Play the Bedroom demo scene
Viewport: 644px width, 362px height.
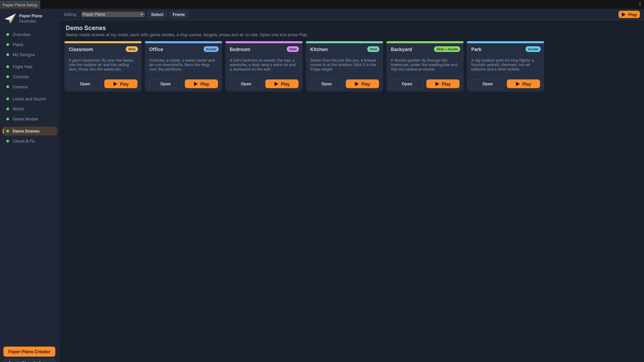click(x=282, y=84)
